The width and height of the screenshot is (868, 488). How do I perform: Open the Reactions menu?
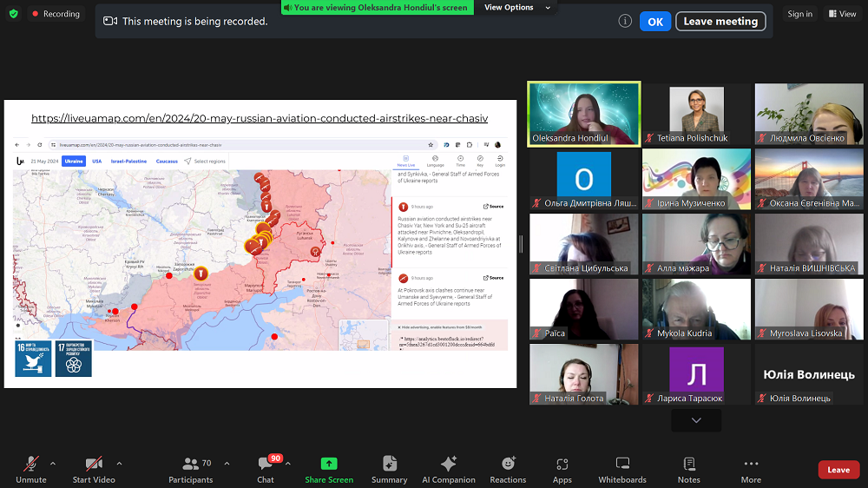(x=508, y=469)
